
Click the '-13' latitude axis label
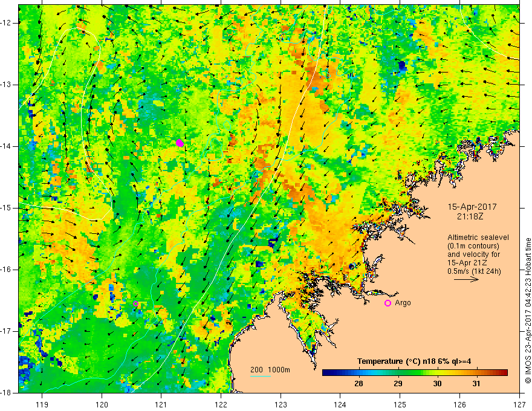pos(7,85)
